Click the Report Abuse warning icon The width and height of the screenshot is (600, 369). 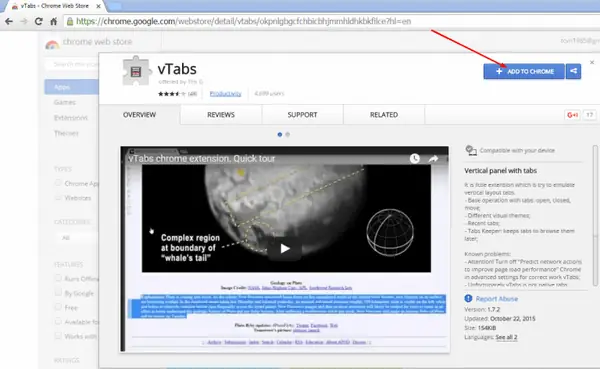point(468,298)
